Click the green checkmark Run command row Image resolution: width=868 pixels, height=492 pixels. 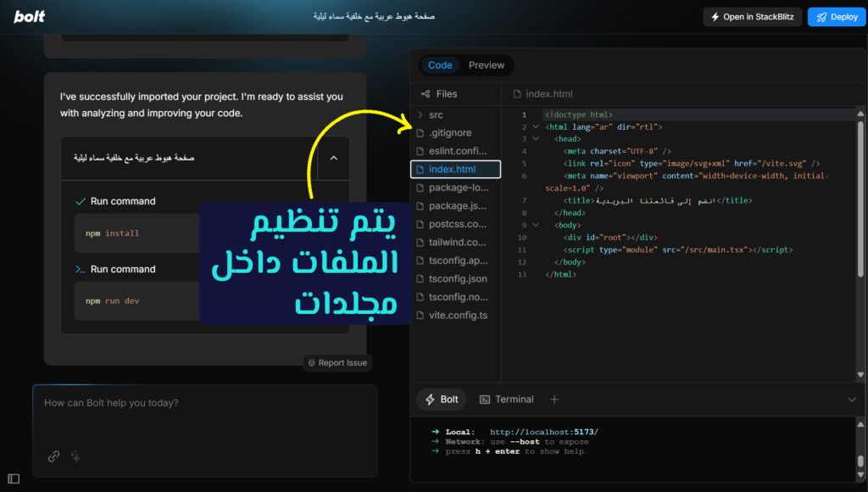point(115,201)
